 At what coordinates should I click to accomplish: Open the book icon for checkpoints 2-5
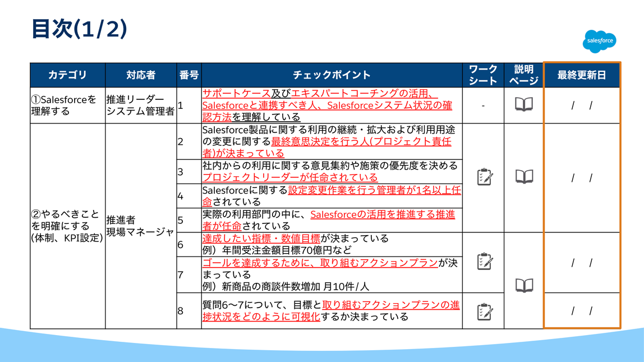(x=523, y=177)
